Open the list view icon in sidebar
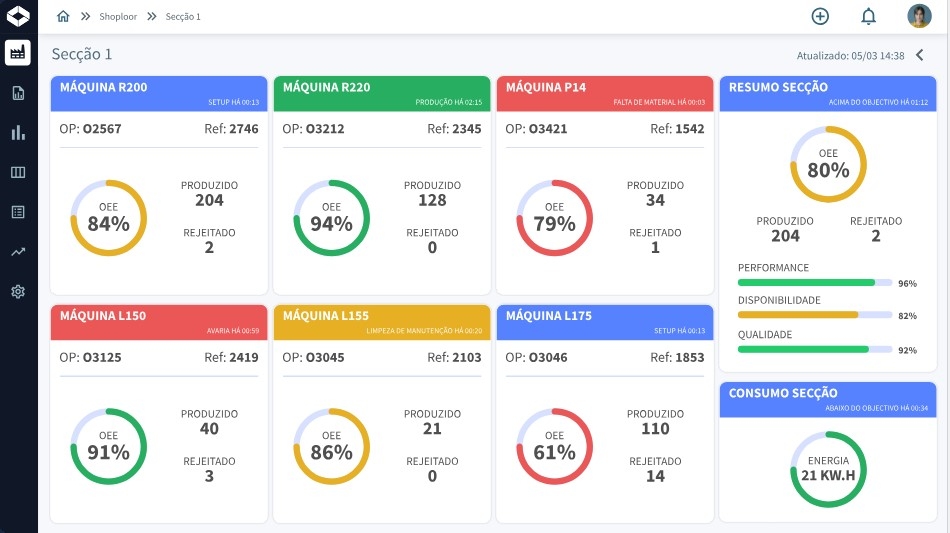Viewport: 950px width, 533px height. tap(18, 212)
